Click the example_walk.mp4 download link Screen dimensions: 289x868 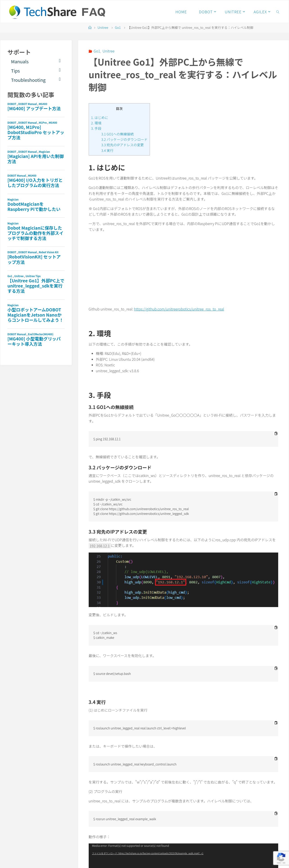pyautogui.click(x=147, y=853)
